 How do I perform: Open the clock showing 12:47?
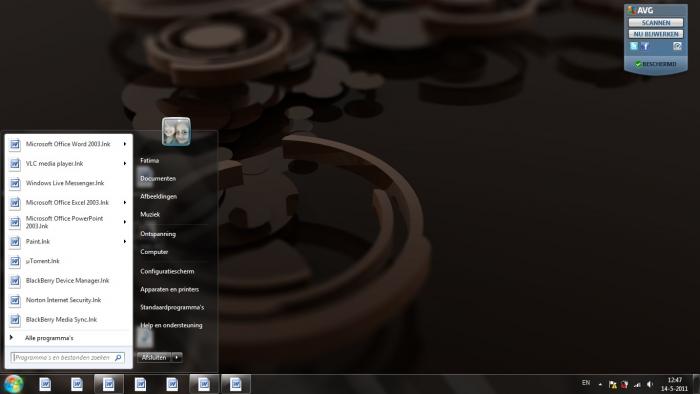674,384
